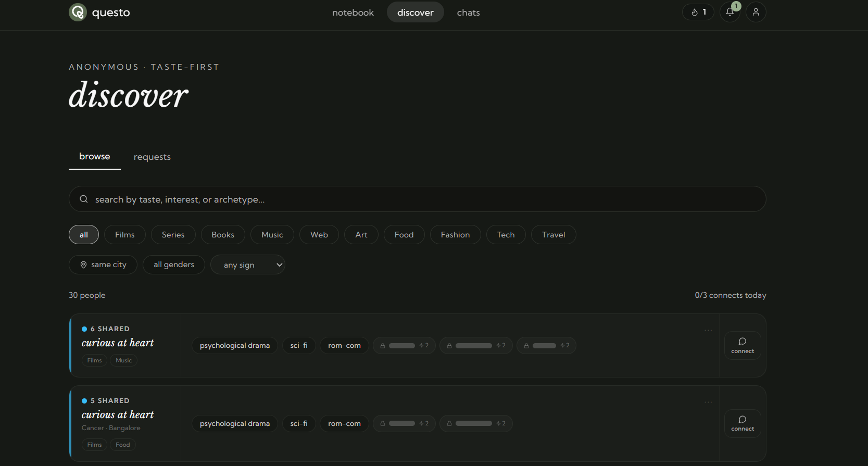
Task: Filter by Films category
Action: click(x=125, y=235)
